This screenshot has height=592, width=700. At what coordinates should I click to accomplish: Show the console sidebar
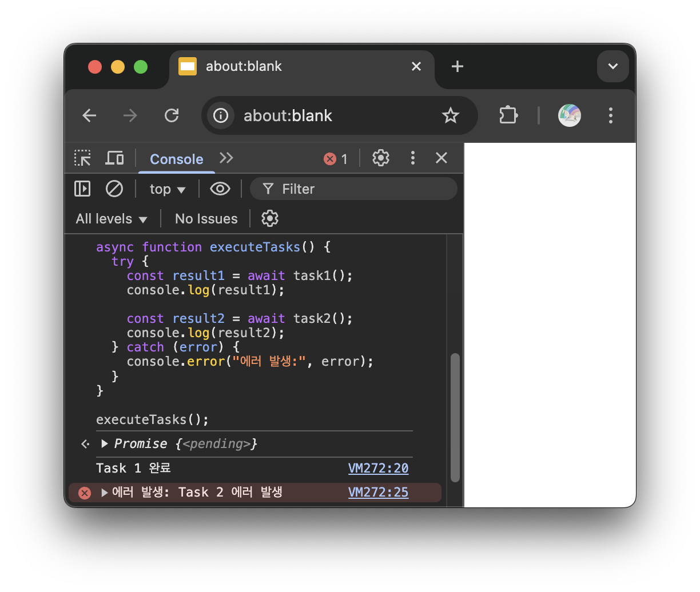pos(83,189)
